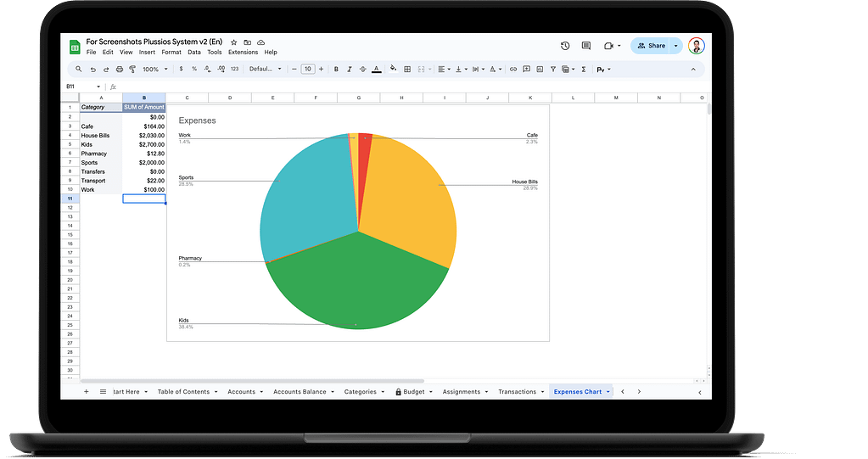Select cell with House Bills
The width and height of the screenshot is (868, 459).
101,135
